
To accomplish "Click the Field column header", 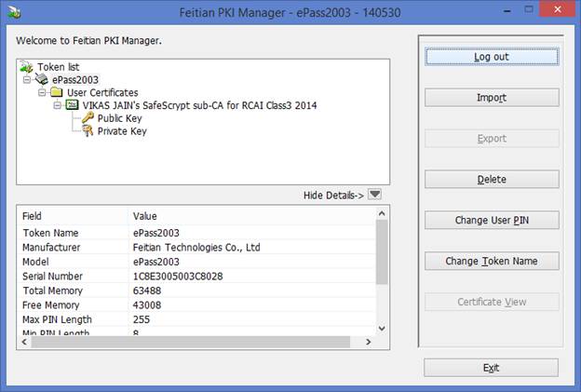I will click(73, 216).
